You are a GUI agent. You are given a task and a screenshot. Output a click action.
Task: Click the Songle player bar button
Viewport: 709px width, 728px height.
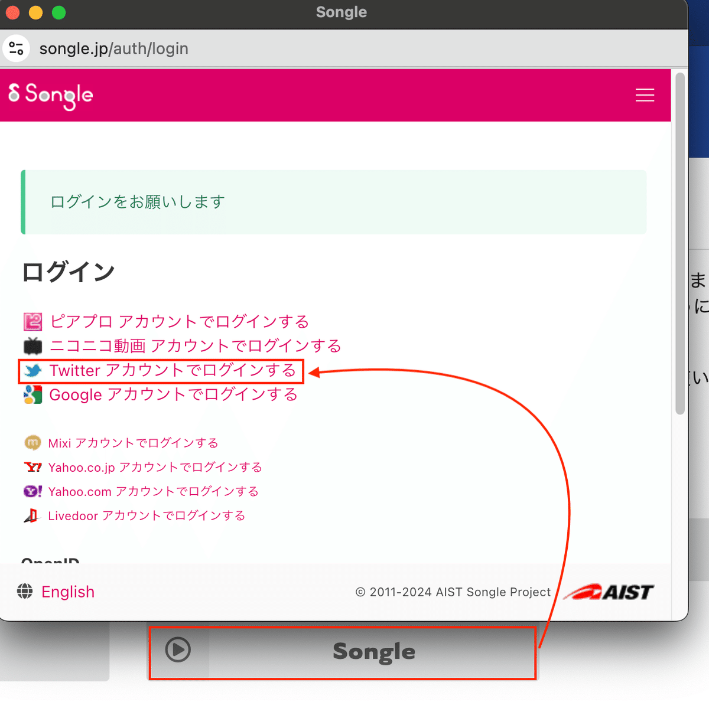[x=343, y=652]
